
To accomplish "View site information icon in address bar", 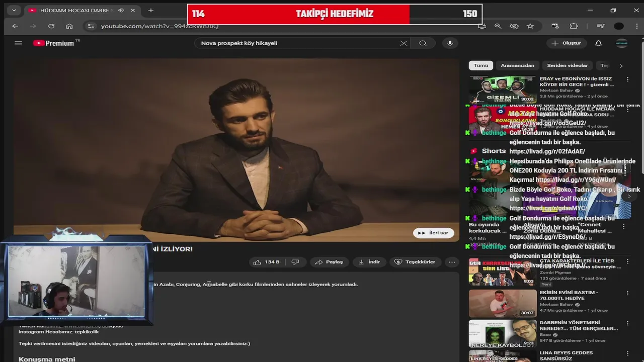I will (x=90, y=26).
